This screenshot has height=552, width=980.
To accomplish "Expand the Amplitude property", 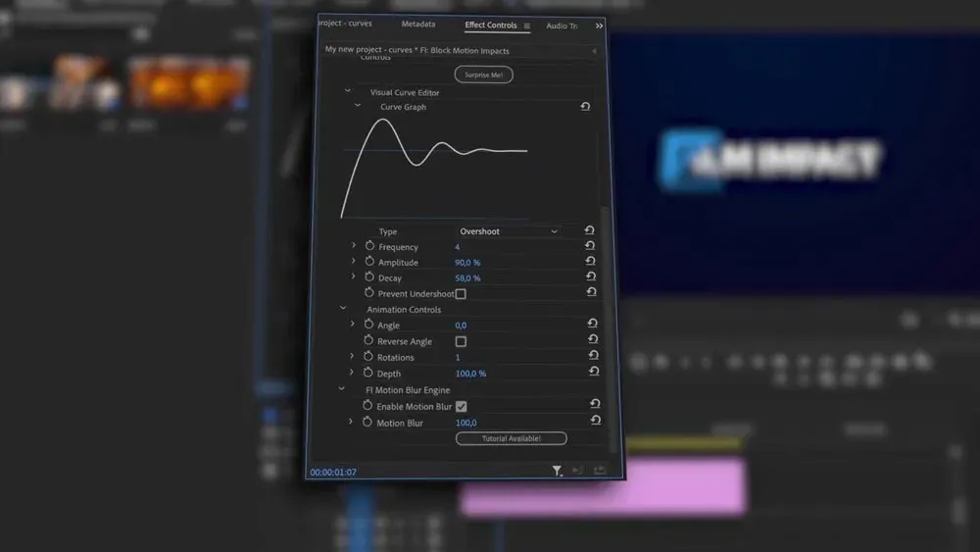I will [353, 261].
